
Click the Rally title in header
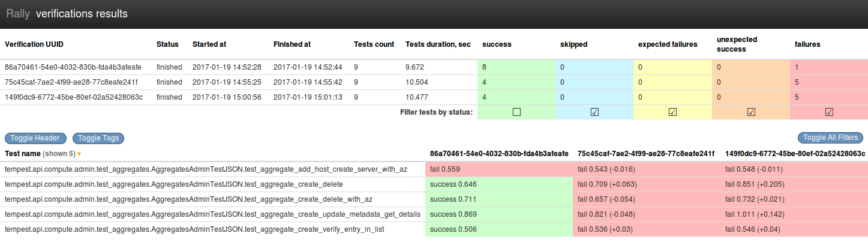point(18,14)
